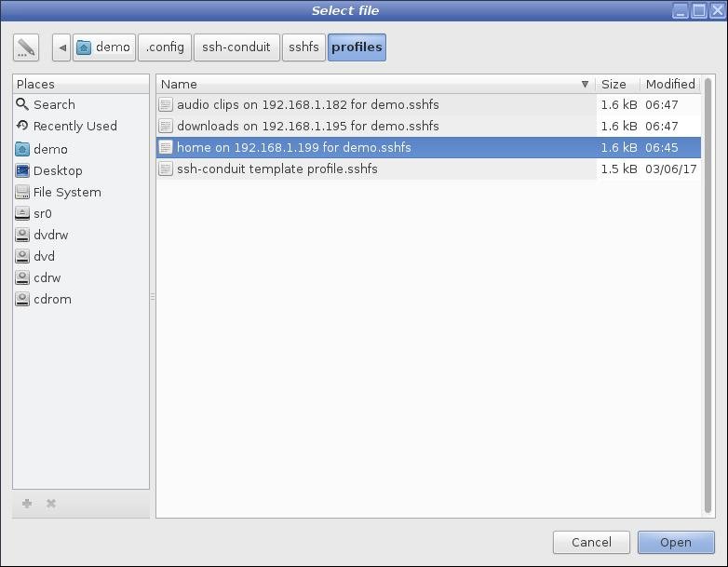Click the magnifier icon beside Search

21,104
